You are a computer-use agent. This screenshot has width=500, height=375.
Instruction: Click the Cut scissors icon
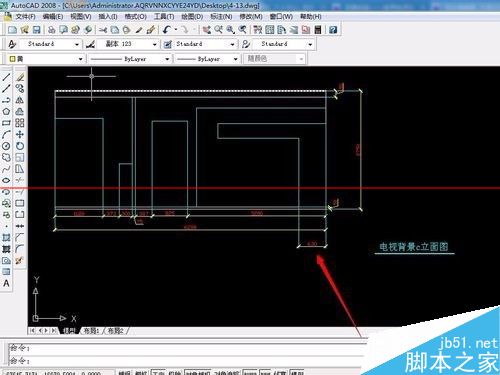coord(103,30)
